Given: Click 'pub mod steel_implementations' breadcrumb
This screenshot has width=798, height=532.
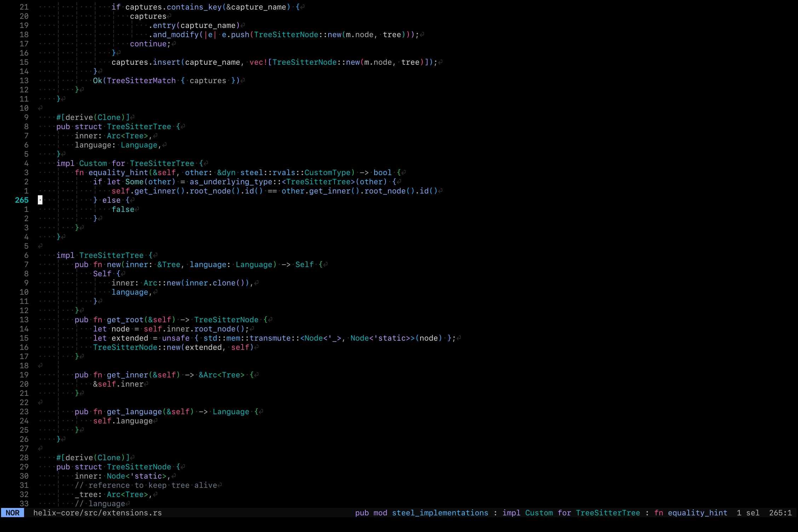Looking at the screenshot, I should coord(422,513).
